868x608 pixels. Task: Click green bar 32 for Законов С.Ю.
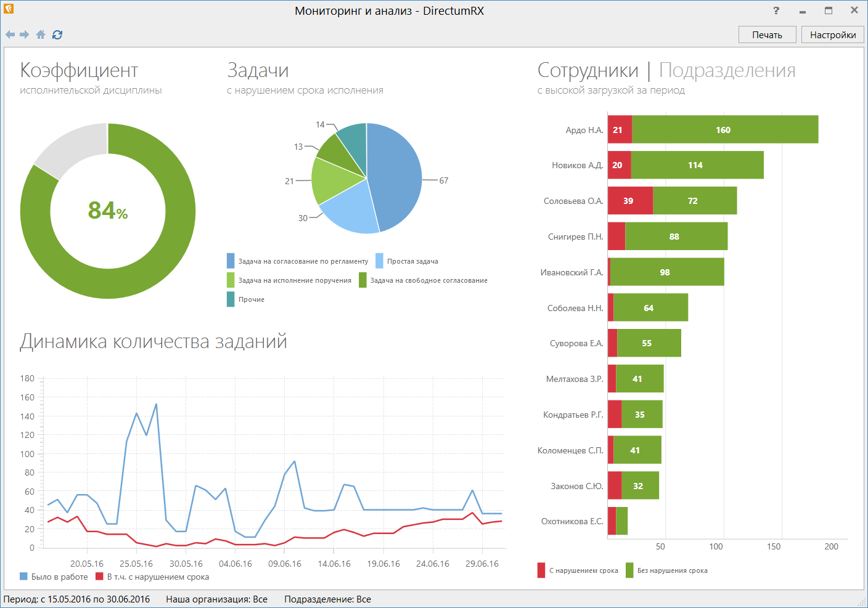(640, 486)
